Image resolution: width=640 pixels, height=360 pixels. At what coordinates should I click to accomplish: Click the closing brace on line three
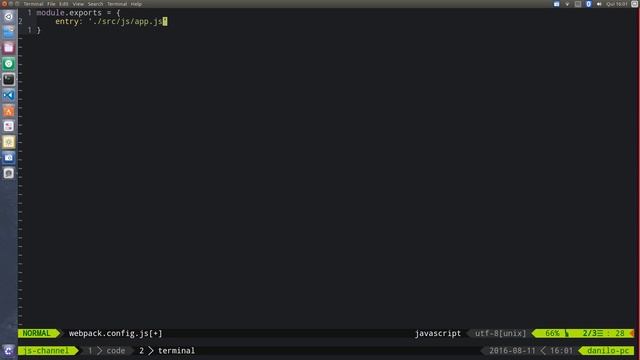39,30
